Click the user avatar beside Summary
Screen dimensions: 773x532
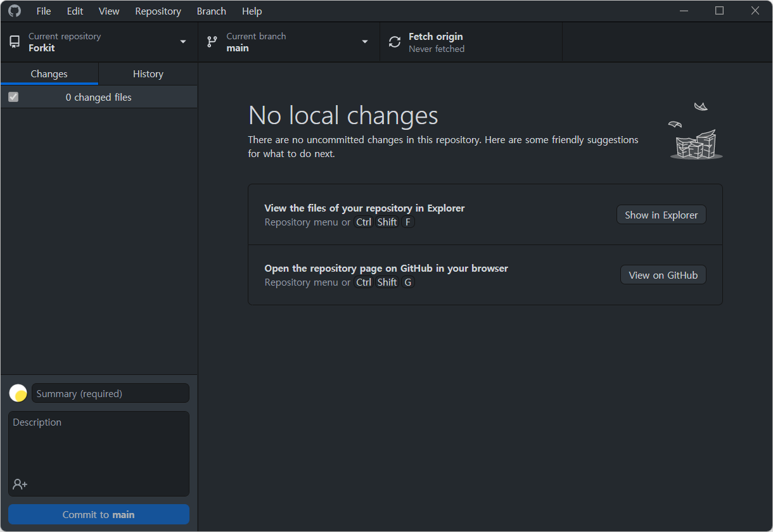(x=18, y=393)
